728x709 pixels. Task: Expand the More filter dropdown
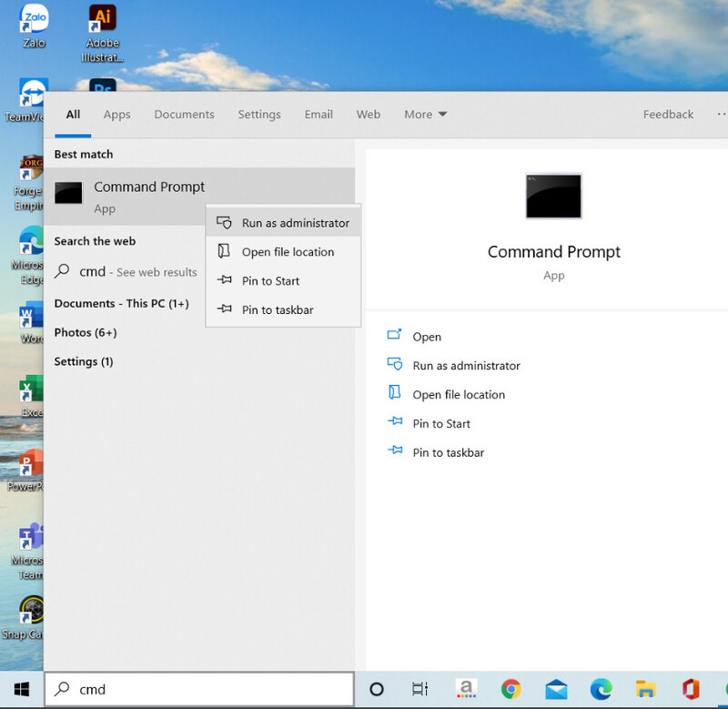[x=425, y=114]
